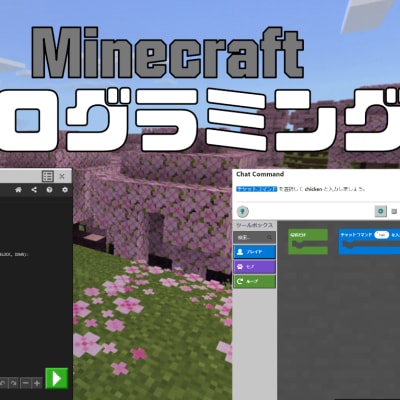This screenshot has height=400, width=400.
Task: Click the small gray square icon beside it
Action: pyautogui.click(x=394, y=211)
